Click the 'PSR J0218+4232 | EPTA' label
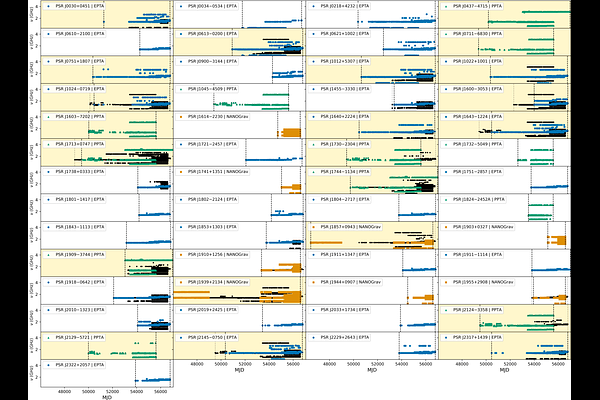The width and height of the screenshot is (600, 400). coord(345,6)
